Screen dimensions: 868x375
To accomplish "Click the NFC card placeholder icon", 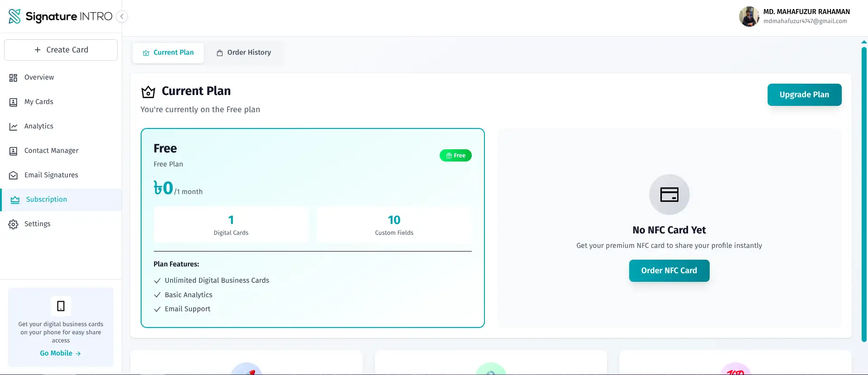I will click(669, 195).
